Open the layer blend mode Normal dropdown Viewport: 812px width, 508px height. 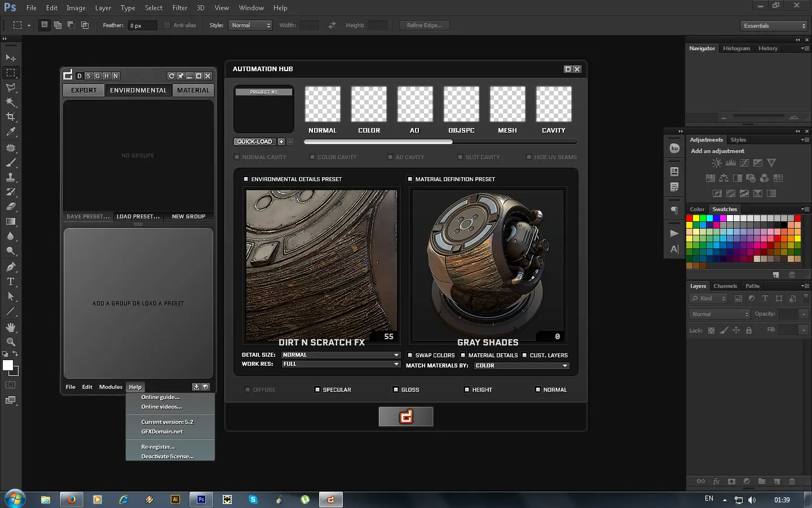pos(720,314)
